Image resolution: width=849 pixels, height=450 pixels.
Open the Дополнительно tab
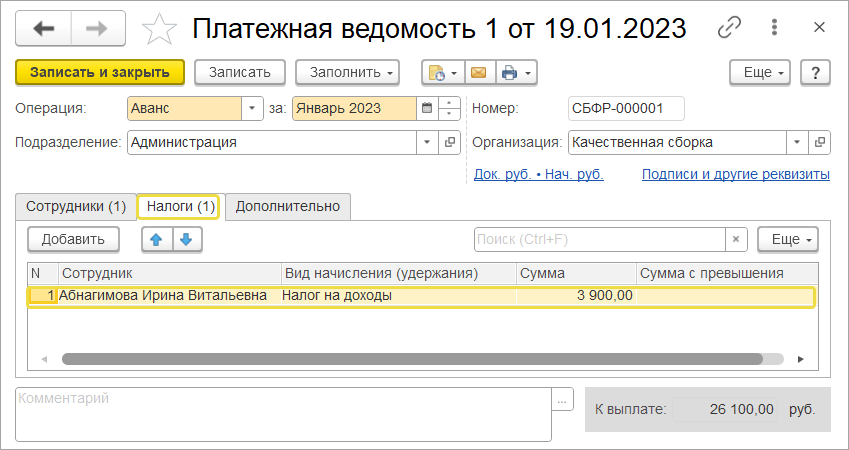[288, 207]
